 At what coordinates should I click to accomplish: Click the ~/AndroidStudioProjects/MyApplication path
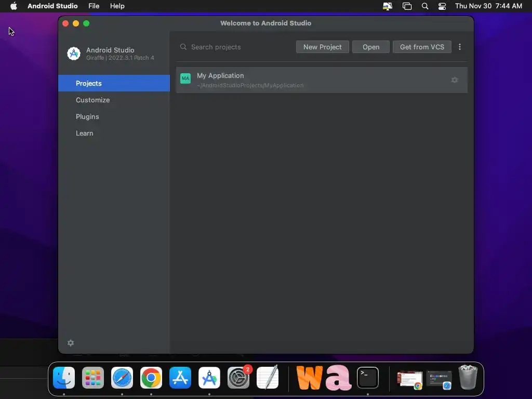(x=250, y=86)
